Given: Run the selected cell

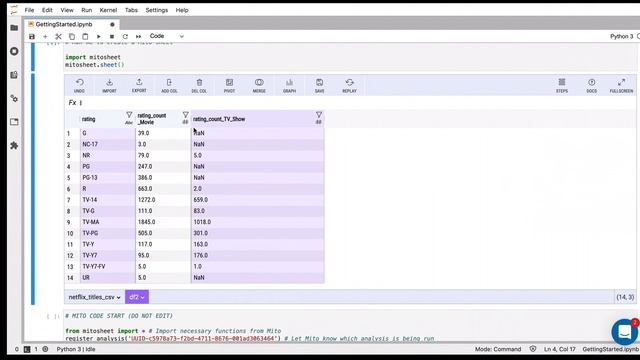Looking at the screenshot, I should 98,36.
